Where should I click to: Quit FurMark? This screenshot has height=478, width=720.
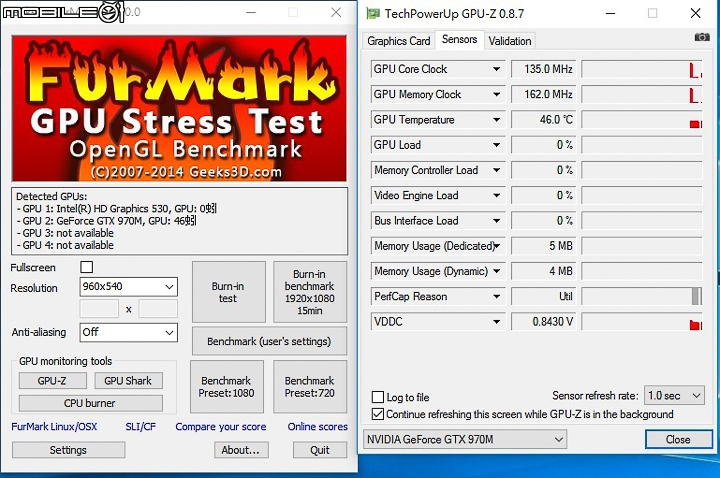point(320,450)
